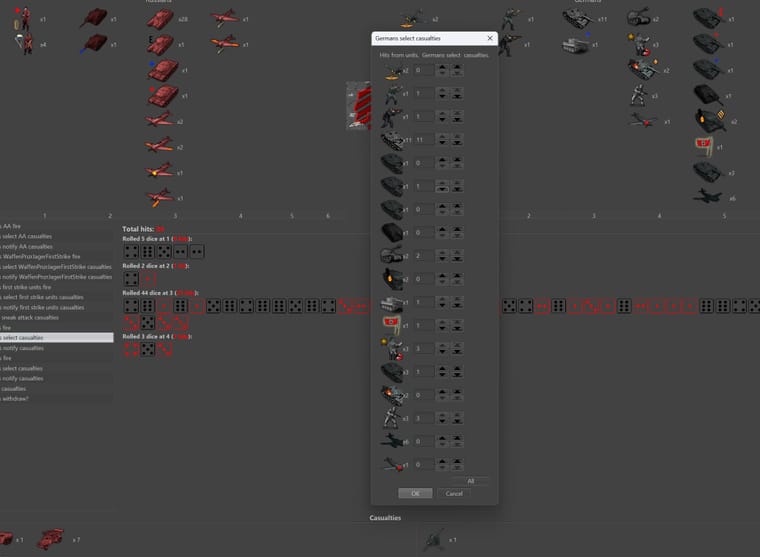Click the 'Rolled 2 dice at 2' label
The image size is (760, 557).
pos(157,266)
